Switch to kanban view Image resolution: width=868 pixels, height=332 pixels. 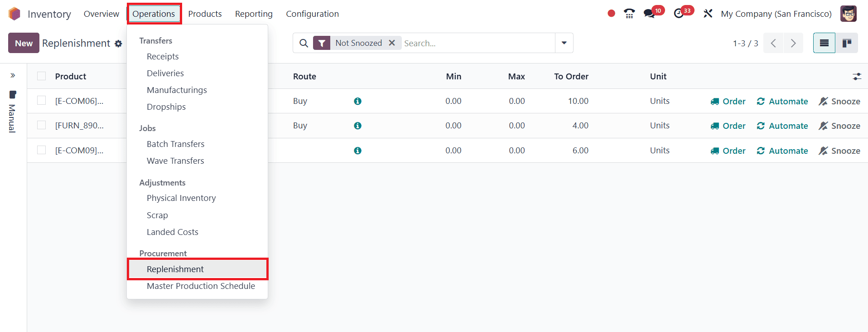[847, 43]
